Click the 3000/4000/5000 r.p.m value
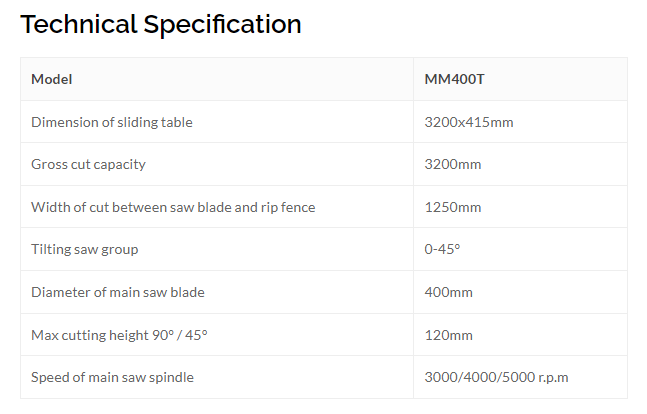 (496, 377)
